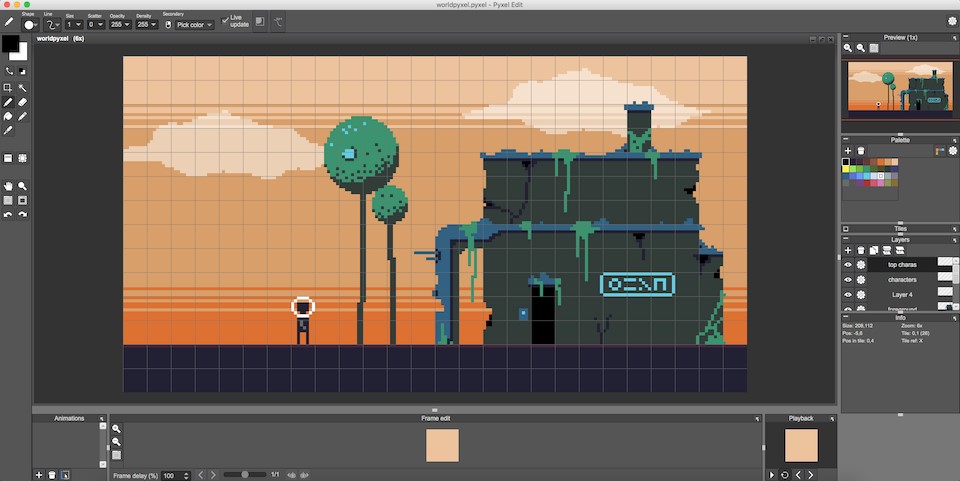The image size is (960, 481).
Task: Add a new animation
Action: click(x=39, y=475)
